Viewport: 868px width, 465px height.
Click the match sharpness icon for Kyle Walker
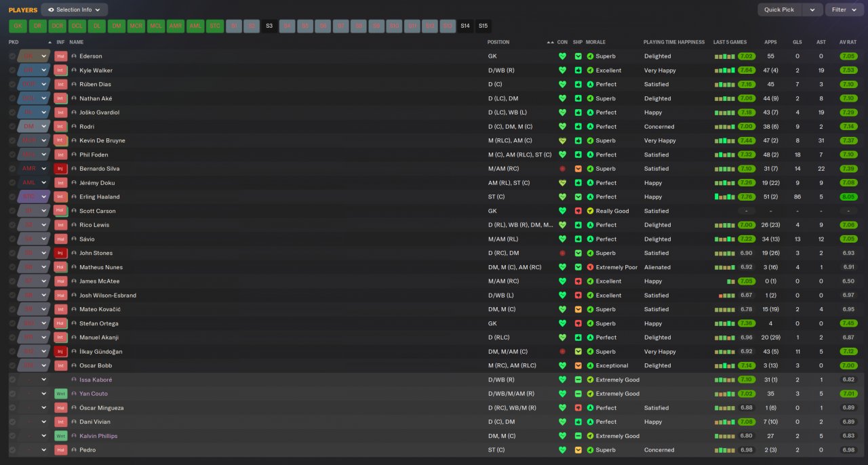(578, 70)
